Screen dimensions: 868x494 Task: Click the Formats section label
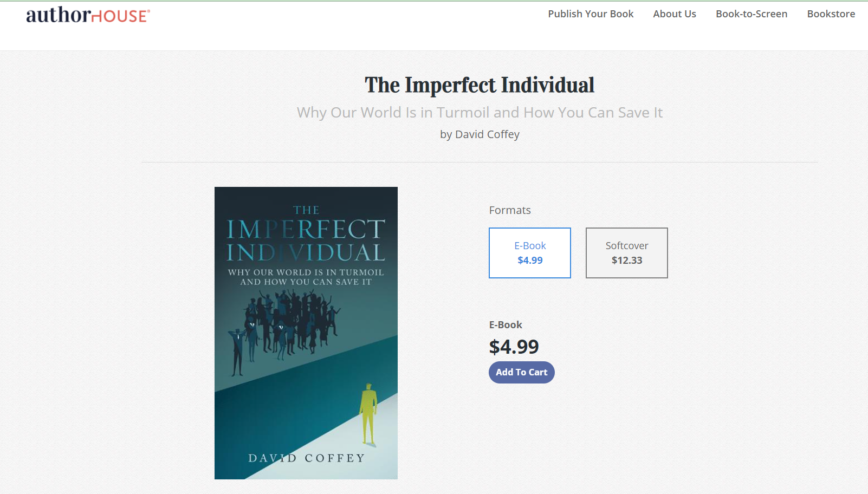(x=509, y=210)
